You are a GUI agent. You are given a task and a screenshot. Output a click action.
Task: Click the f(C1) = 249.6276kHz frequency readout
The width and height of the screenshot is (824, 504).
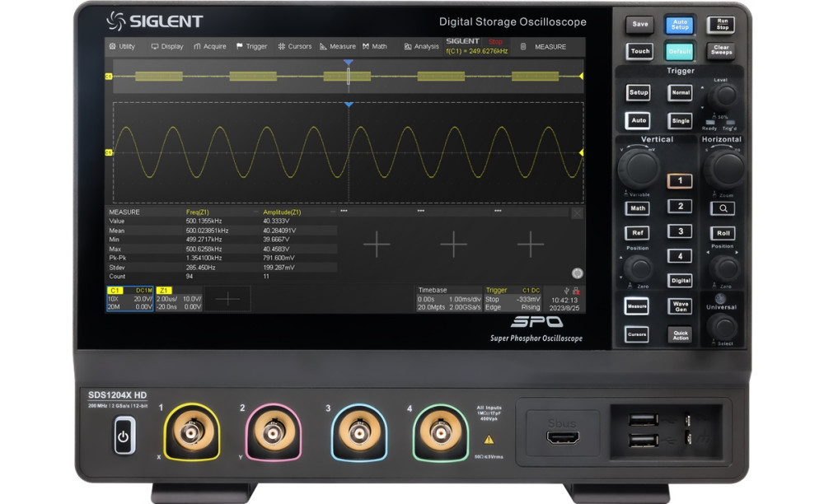476,51
